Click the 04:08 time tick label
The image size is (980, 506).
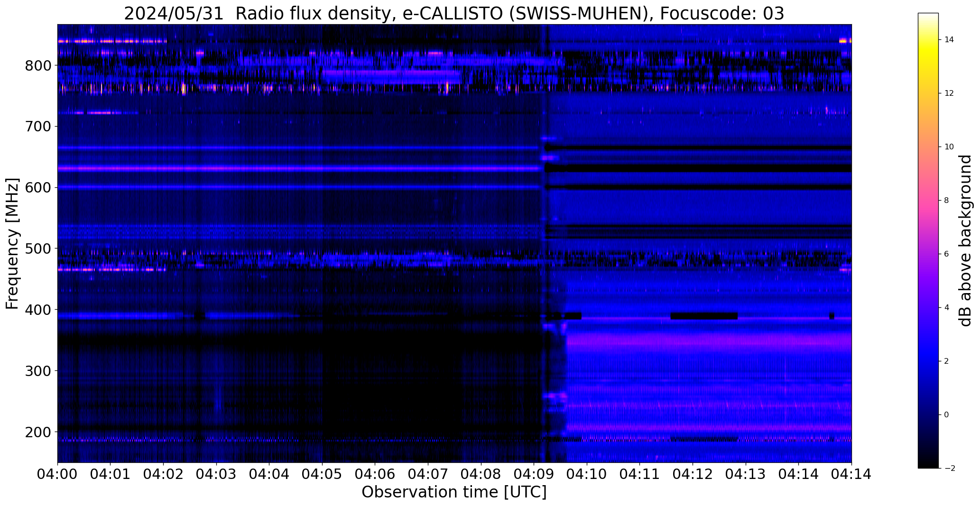pos(481,474)
